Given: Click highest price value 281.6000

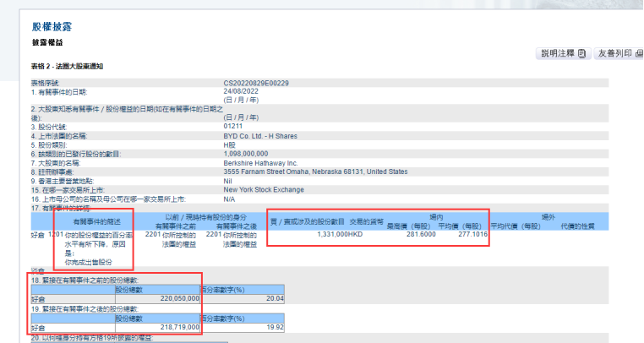Looking at the screenshot, I should (421, 234).
